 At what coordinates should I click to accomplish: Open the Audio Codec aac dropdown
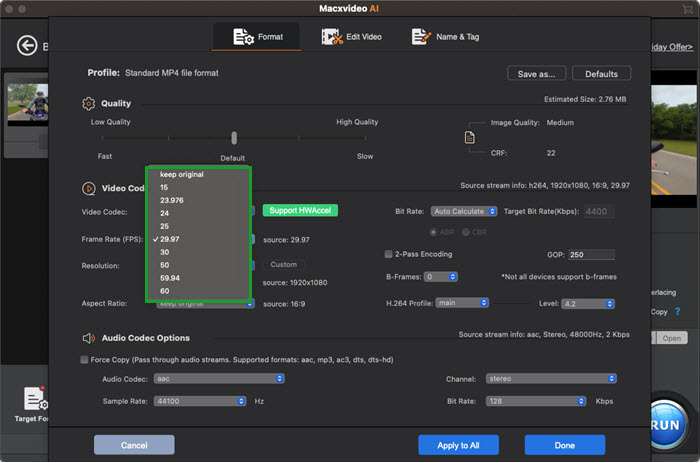[219, 379]
